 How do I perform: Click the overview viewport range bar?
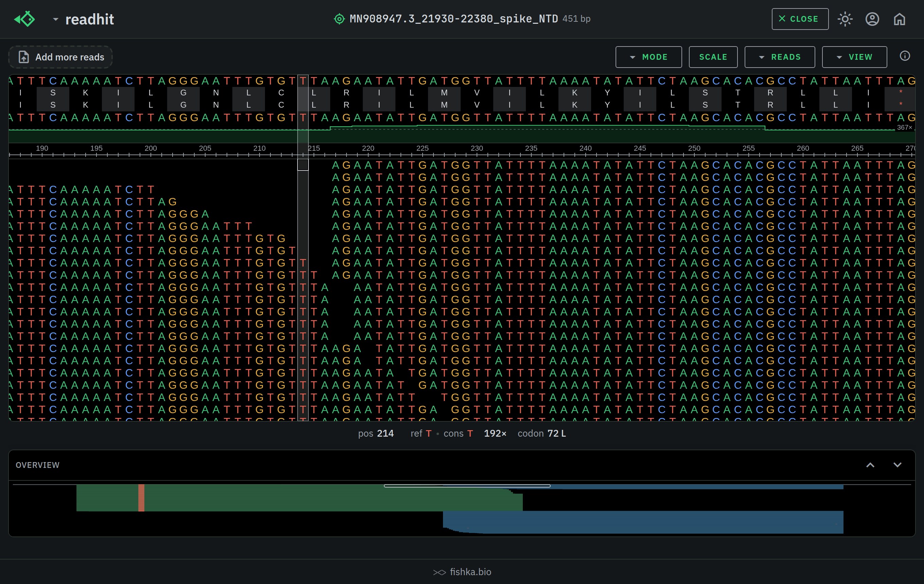(467, 486)
